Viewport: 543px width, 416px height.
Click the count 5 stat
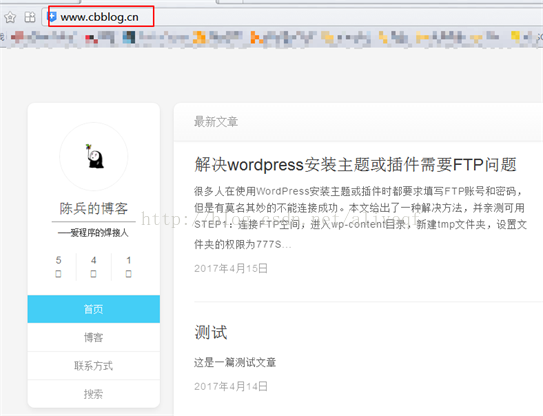[x=58, y=266]
